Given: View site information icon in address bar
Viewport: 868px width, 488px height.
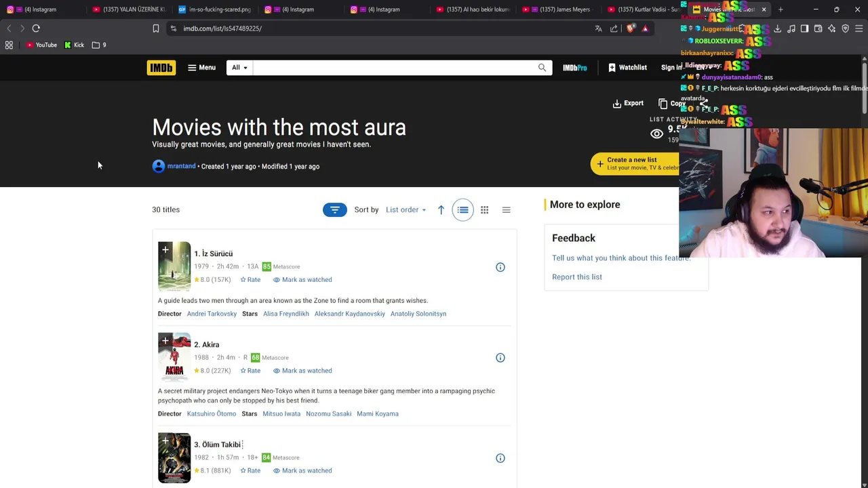Looking at the screenshot, I should [x=173, y=28].
